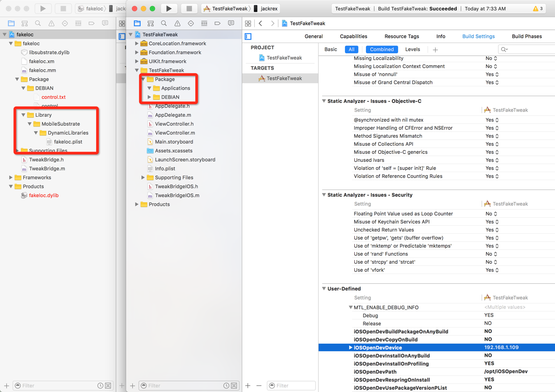555x392 pixels.
Task: Expand Frameworks group in fakeloc window
Action: tap(11, 177)
